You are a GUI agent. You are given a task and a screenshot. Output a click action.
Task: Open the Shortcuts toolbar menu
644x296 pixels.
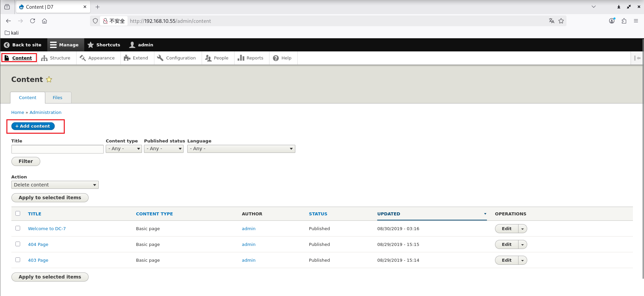coord(104,45)
